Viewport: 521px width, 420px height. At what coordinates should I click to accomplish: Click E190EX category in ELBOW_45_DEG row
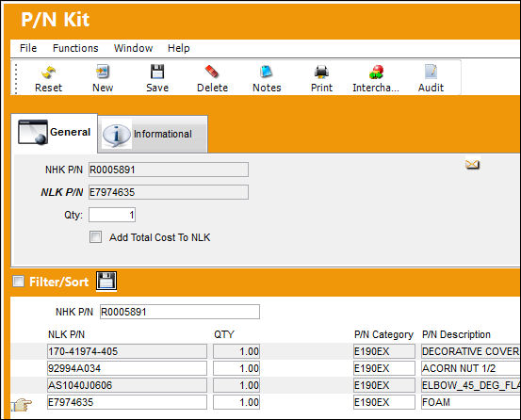[x=384, y=385]
